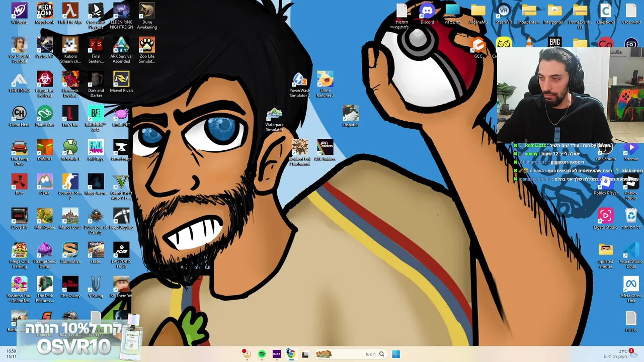Select the Dune Awakening icon
This screenshot has height=362, width=644.
(x=147, y=16)
